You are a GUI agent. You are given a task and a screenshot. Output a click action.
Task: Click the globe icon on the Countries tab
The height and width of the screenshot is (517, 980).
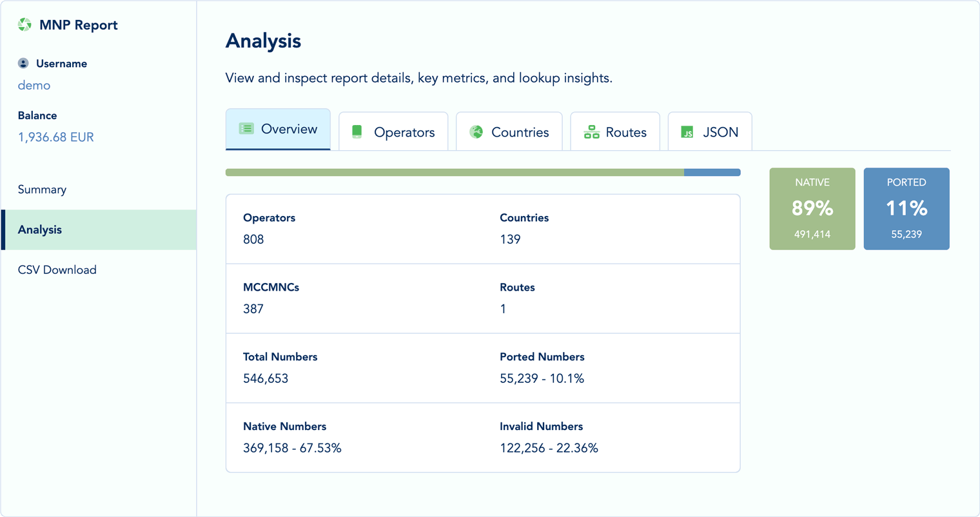point(475,132)
